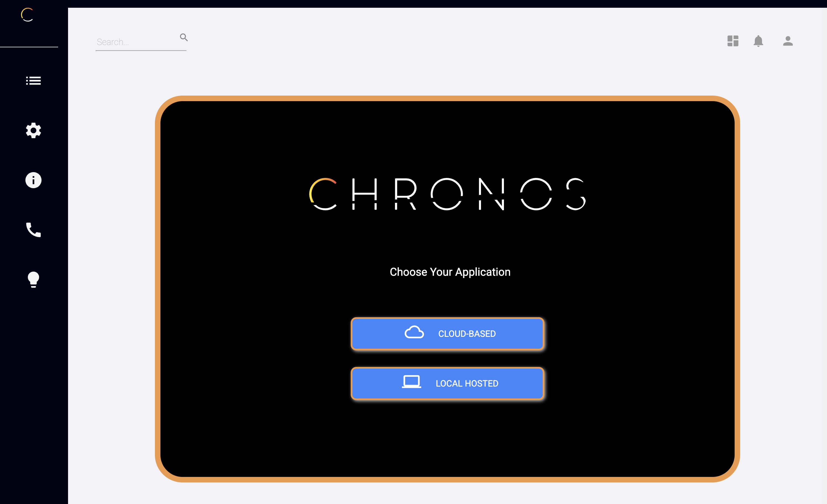Screen dimensions: 827x504
Task: Click the sidebar divider under the logo
Action: coord(29,48)
